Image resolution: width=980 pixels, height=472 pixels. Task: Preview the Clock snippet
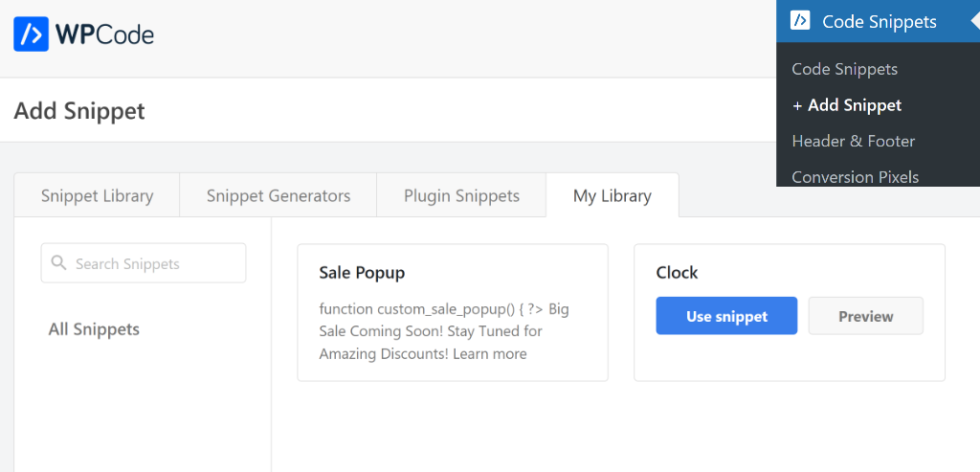[865, 316]
